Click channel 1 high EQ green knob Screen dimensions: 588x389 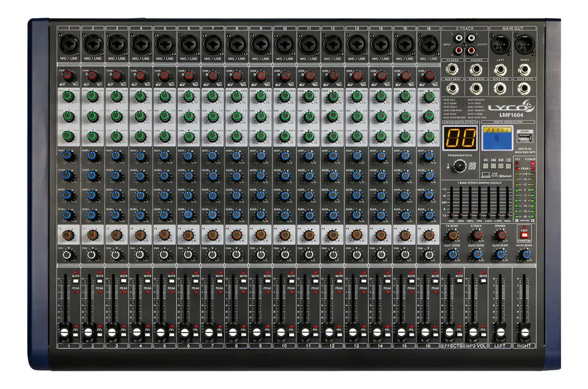click(x=68, y=96)
